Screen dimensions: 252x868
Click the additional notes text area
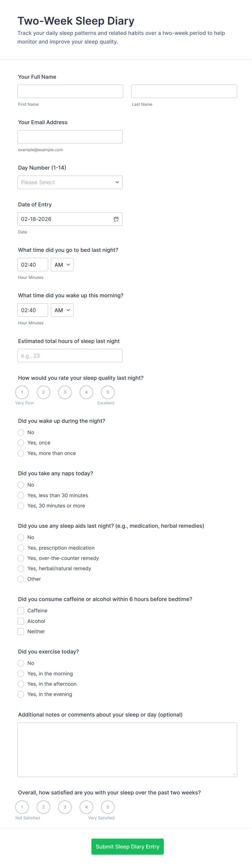pos(127,750)
